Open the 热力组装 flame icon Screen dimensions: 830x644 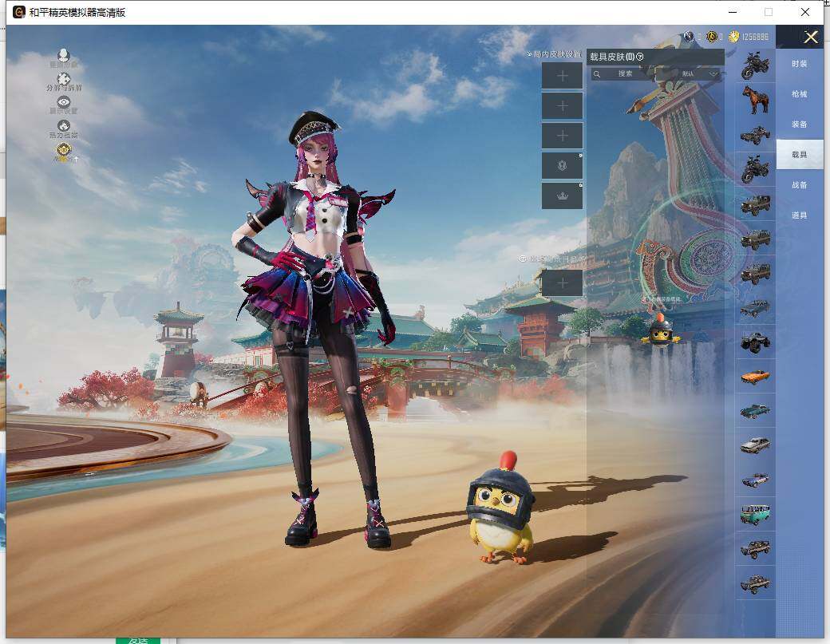coord(64,126)
